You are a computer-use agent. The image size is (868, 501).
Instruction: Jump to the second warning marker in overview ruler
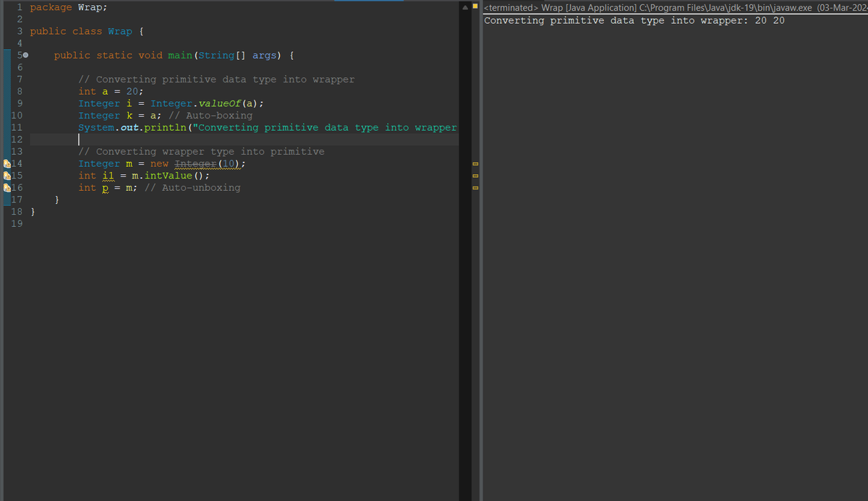coord(475,177)
